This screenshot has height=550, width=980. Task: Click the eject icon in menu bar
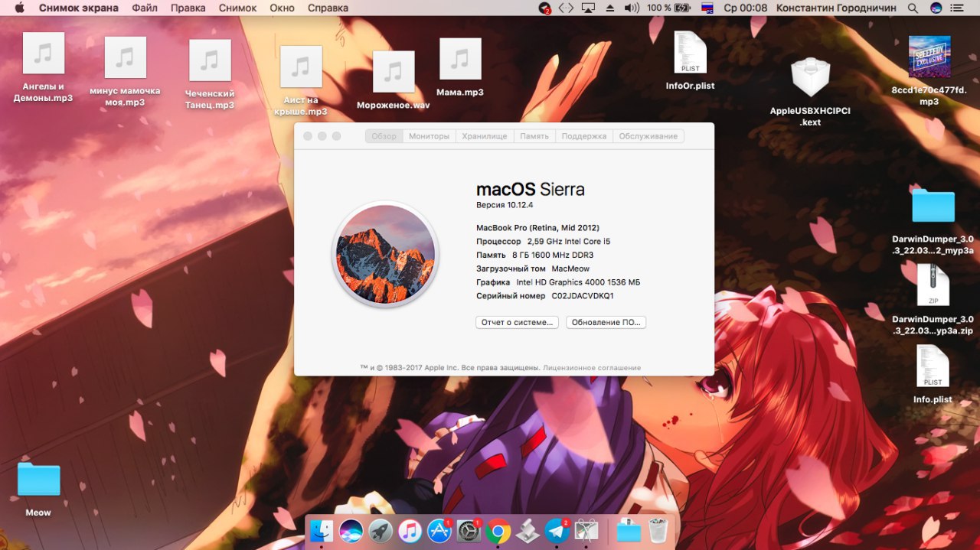pos(610,8)
